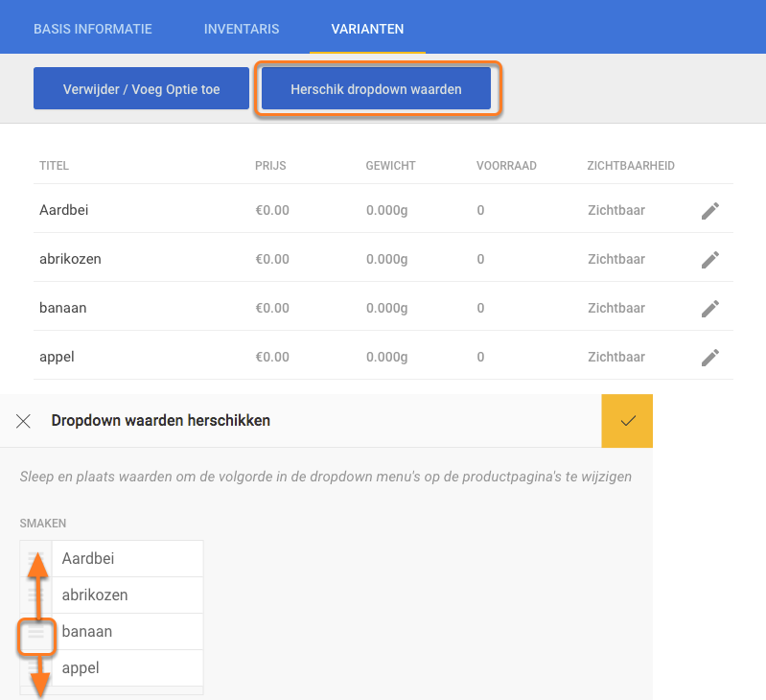Open edit pencil for banaan row
This screenshot has height=700, width=766.
tap(709, 309)
